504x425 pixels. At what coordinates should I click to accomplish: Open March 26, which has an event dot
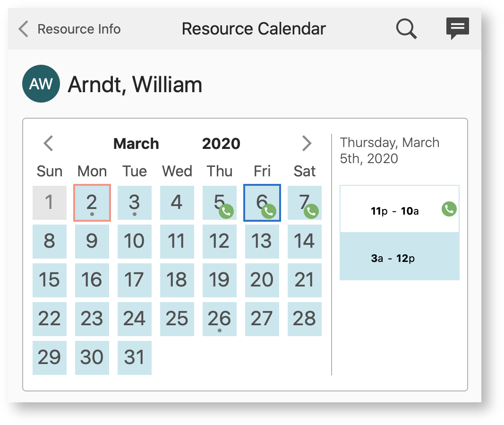coord(219,319)
